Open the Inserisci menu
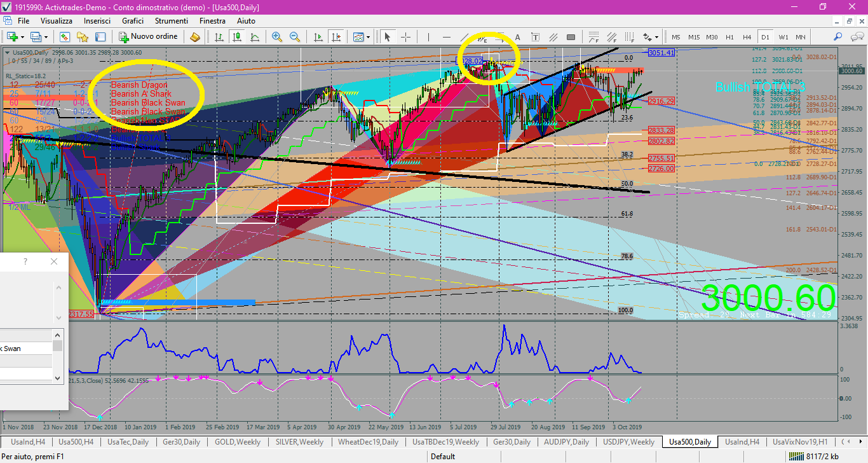The image size is (868, 463). click(x=97, y=21)
